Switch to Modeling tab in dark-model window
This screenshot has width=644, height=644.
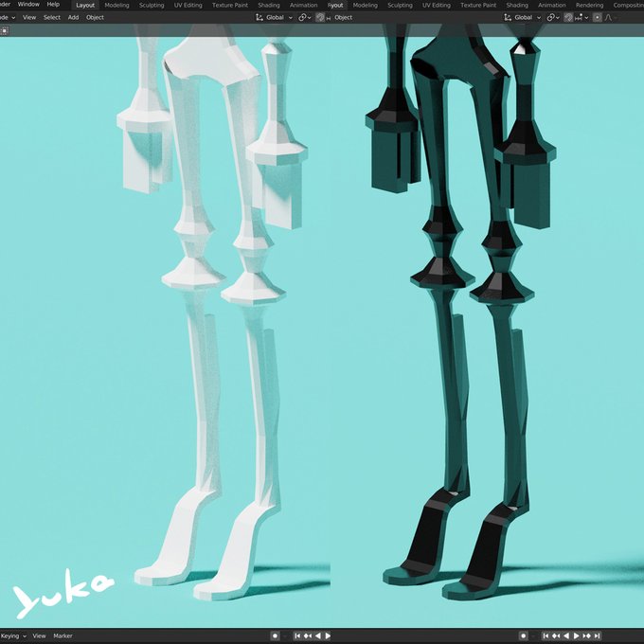click(366, 6)
